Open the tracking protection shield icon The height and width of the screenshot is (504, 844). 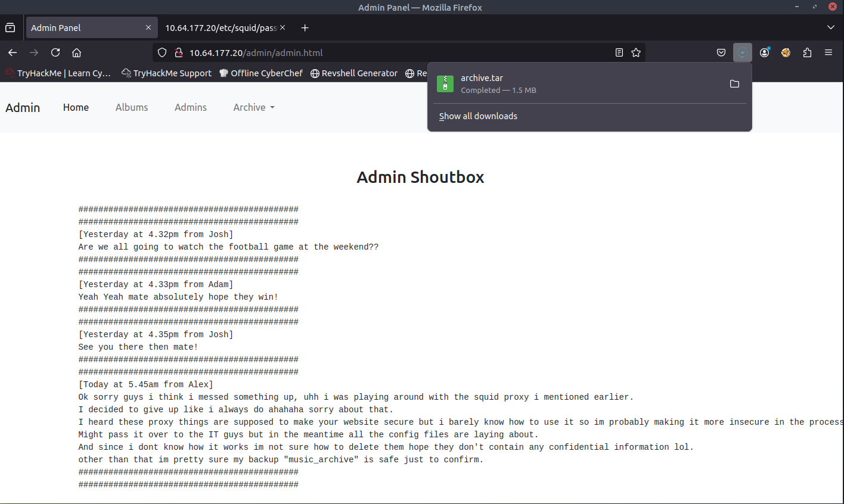pyautogui.click(x=162, y=52)
